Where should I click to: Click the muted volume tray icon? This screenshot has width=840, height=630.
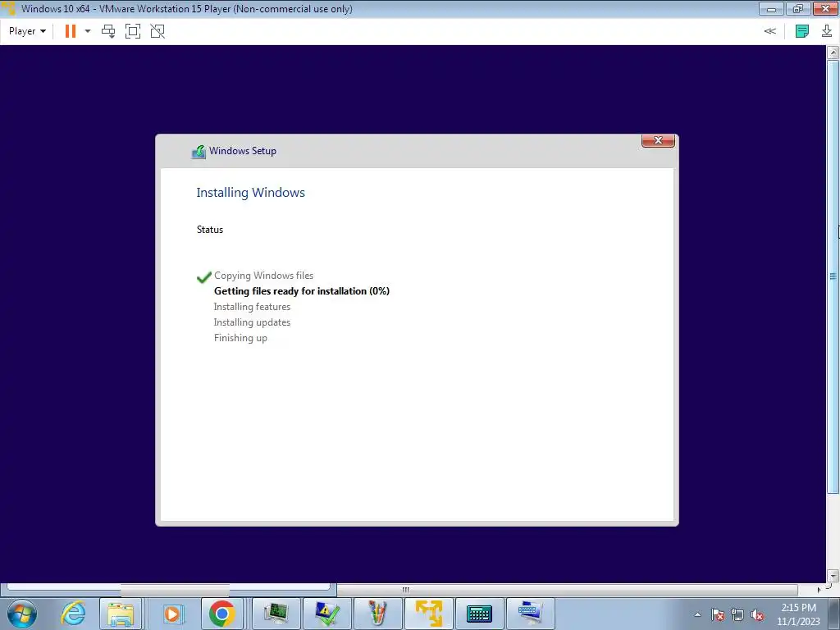(x=757, y=614)
